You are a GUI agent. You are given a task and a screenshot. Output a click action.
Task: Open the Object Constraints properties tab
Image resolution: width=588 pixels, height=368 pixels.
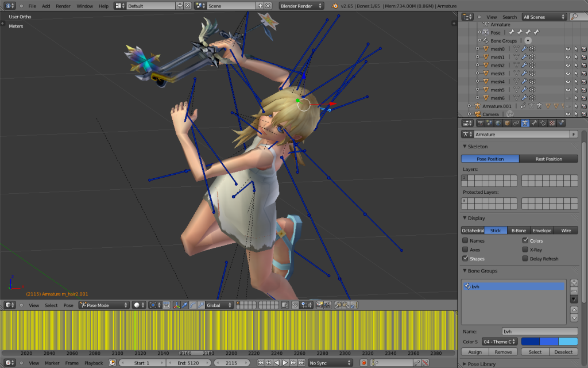tap(516, 123)
